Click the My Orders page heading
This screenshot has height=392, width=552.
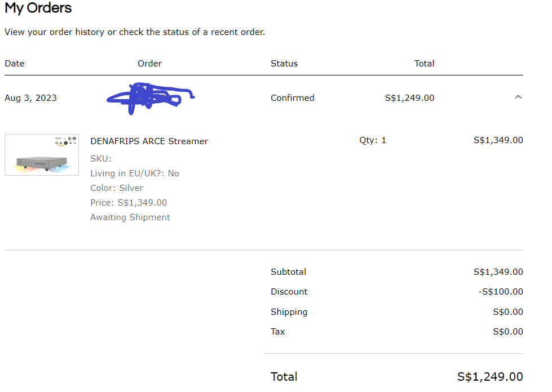(38, 8)
